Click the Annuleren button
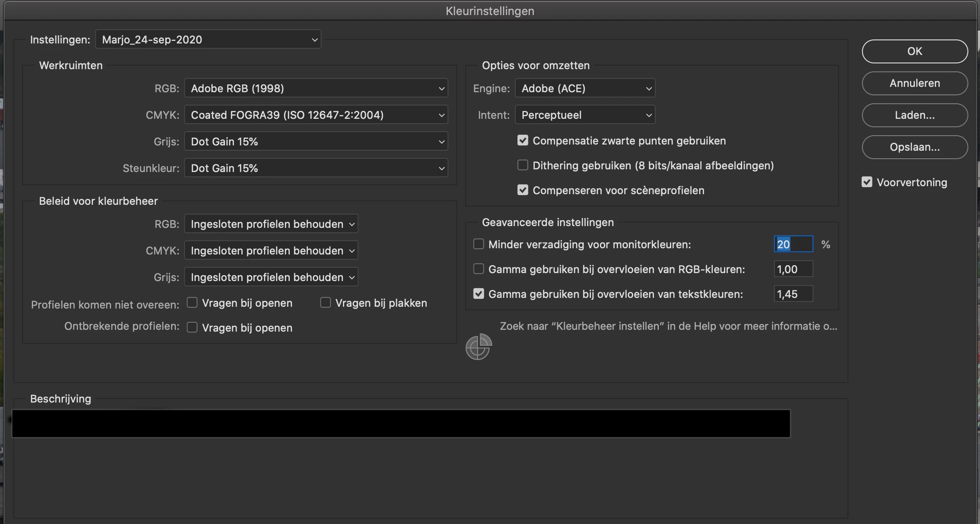980x524 pixels. [914, 83]
